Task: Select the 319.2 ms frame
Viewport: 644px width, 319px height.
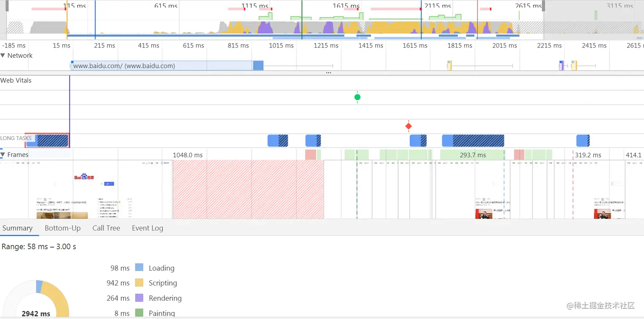Action: [x=588, y=155]
